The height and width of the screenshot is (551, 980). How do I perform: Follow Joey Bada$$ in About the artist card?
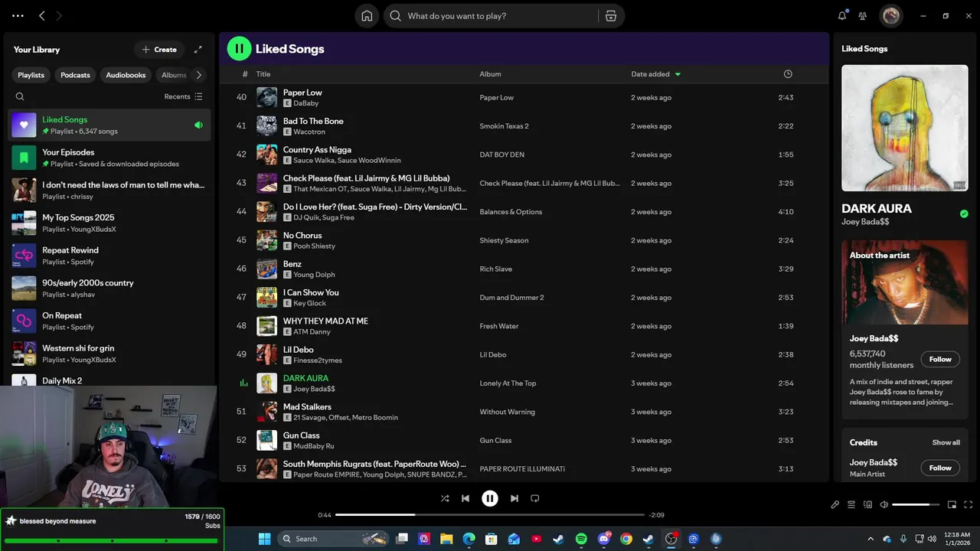click(x=940, y=359)
